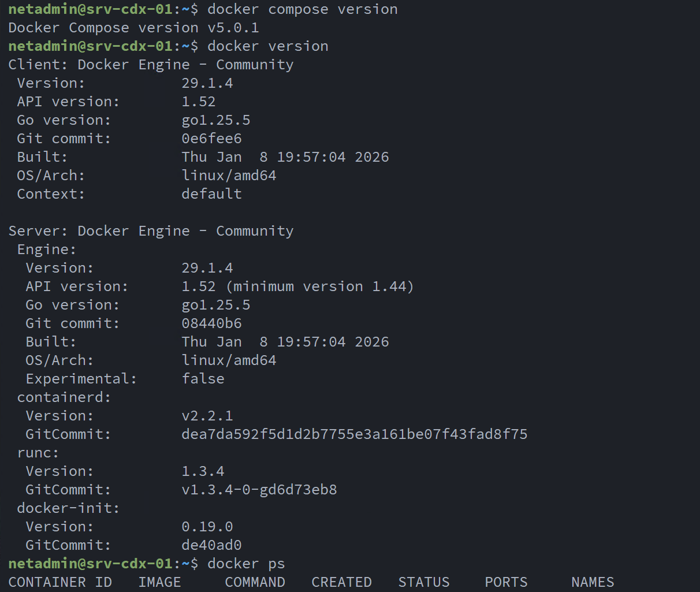
Task: Click the Docker Compose v5.0.1 output line
Action: (133, 28)
